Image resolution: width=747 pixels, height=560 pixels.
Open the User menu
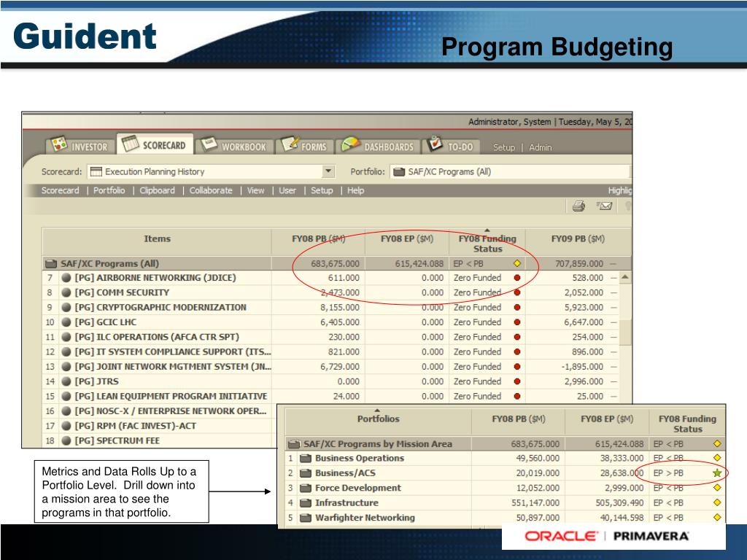287,190
